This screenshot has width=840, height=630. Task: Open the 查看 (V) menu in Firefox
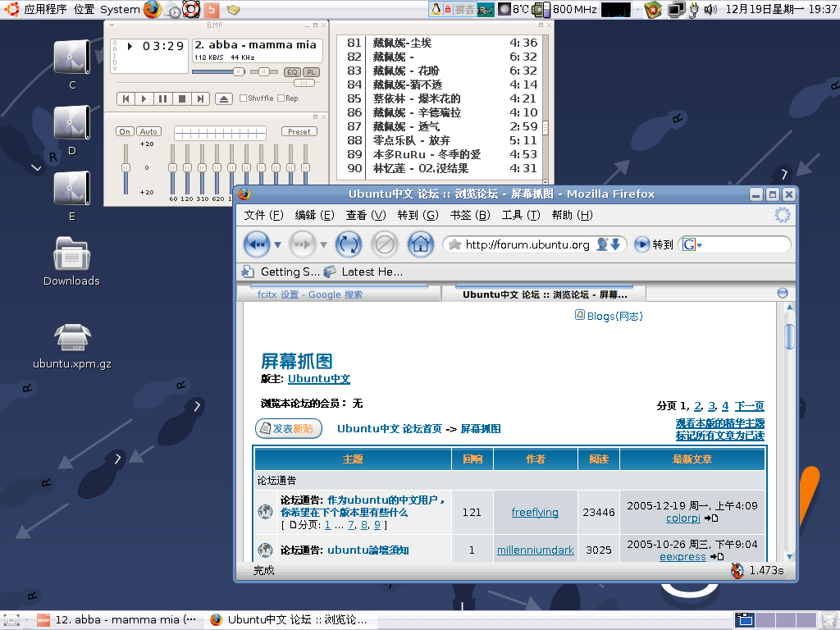[366, 216]
